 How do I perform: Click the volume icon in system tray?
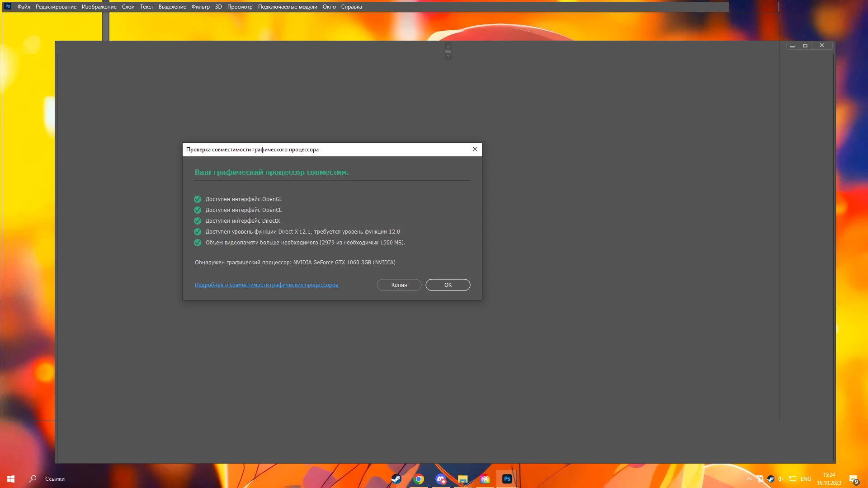point(781,479)
